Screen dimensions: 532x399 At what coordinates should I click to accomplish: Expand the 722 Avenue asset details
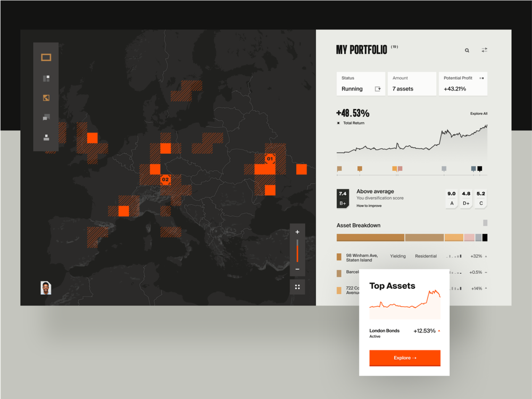point(485,289)
